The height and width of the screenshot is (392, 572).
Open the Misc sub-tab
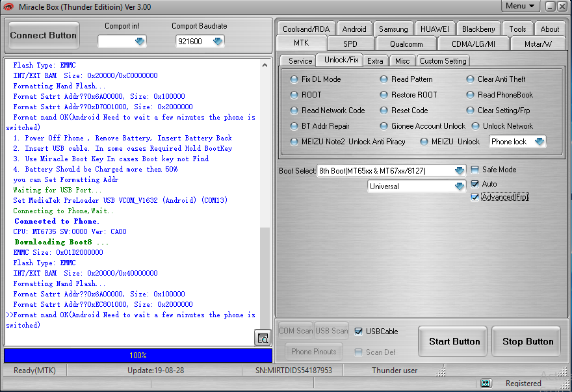(402, 61)
